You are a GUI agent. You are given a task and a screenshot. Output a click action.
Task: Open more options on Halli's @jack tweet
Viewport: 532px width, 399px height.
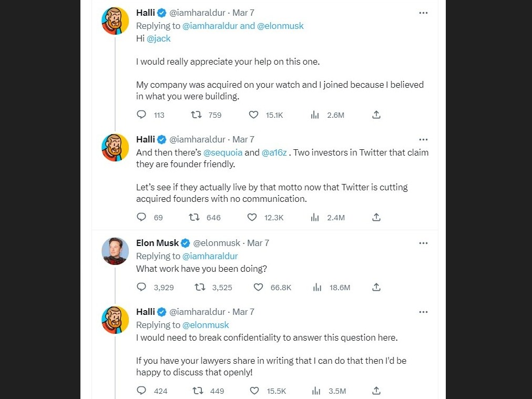[x=423, y=13]
